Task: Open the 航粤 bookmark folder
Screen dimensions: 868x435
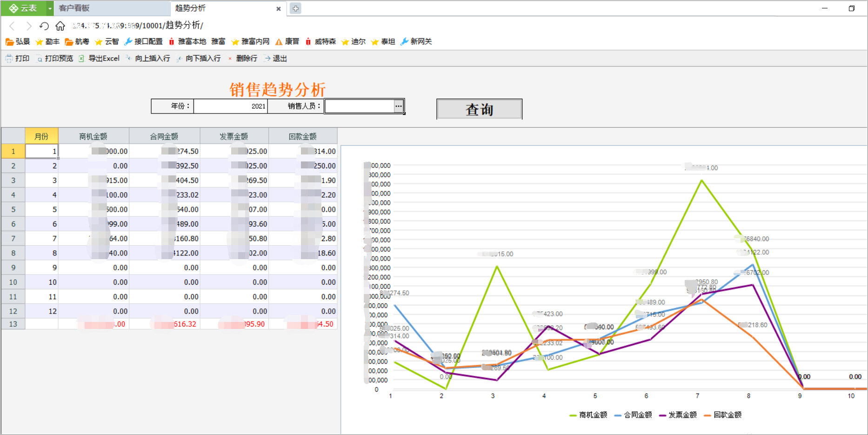Action: click(x=77, y=42)
